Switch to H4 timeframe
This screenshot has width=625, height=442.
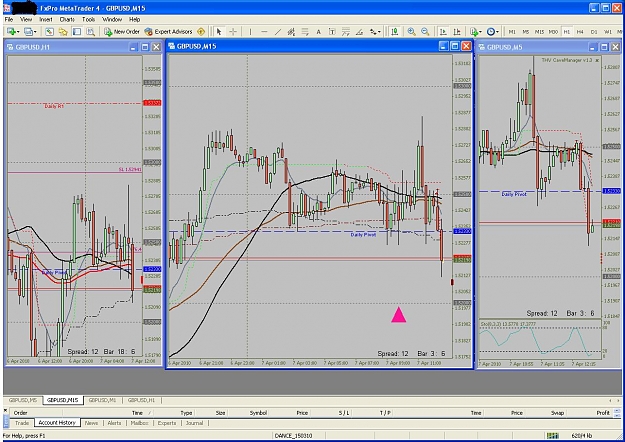tap(580, 31)
